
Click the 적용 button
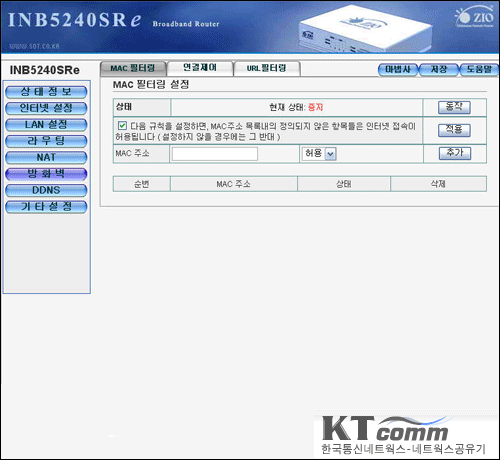click(454, 130)
